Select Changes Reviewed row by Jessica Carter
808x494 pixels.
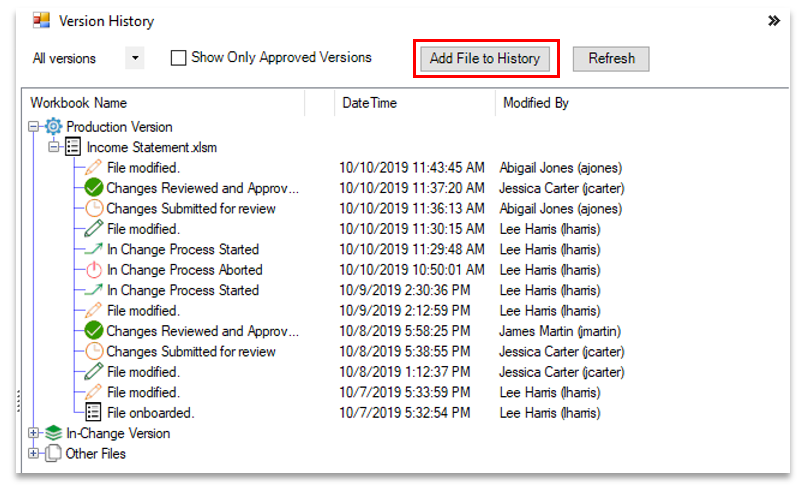point(203,188)
